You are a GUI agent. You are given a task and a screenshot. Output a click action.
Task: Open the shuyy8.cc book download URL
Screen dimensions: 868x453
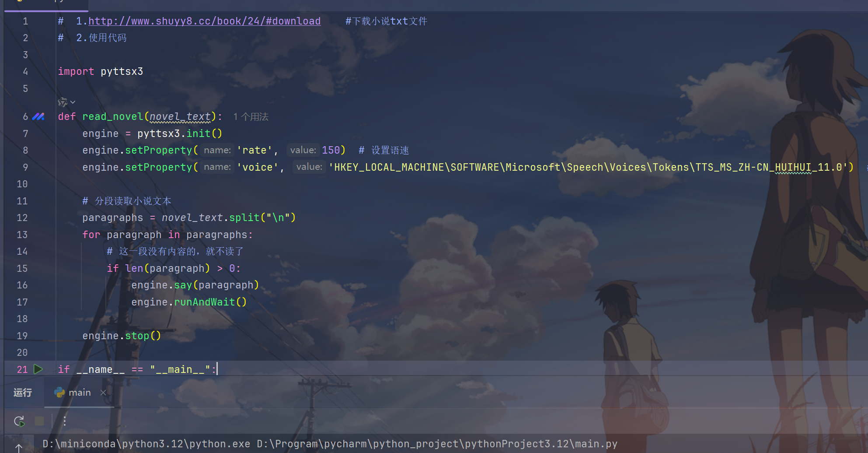pyautogui.click(x=204, y=21)
